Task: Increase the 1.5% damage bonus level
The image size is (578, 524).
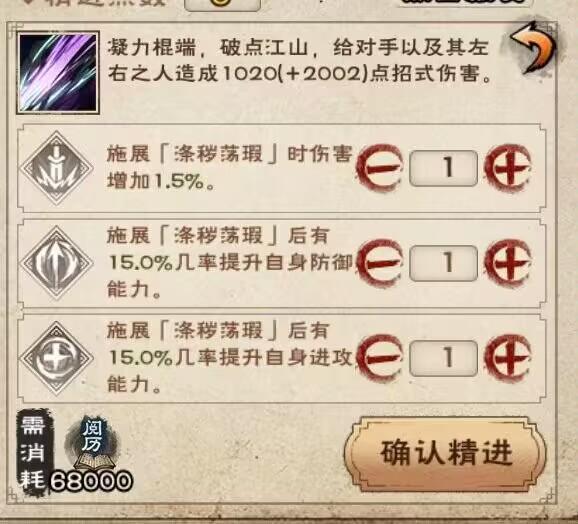Action: pyautogui.click(x=509, y=167)
